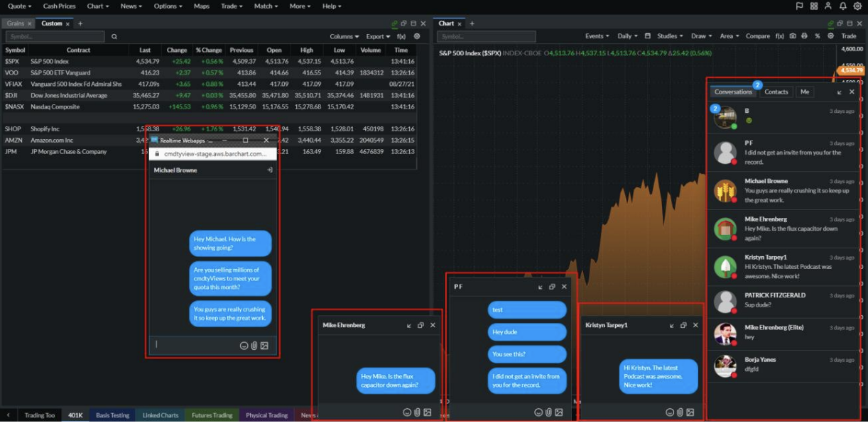Open the Studies dropdown on chart
Screen dimensions: 868x423
point(670,36)
